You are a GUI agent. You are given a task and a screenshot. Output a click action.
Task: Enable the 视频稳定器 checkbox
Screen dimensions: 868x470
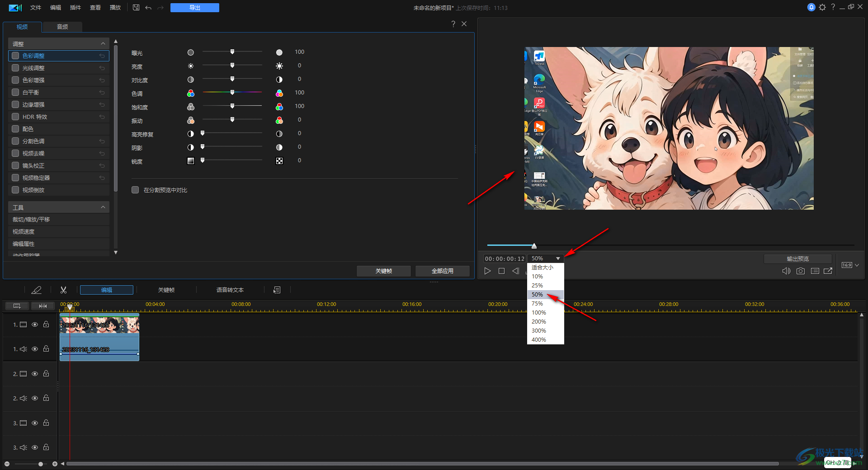(x=15, y=178)
